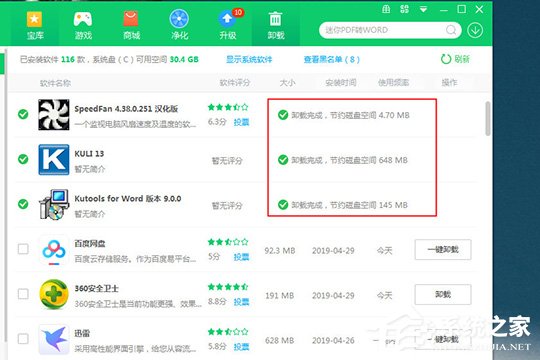Click 投票 link in 百度网盘 row
This screenshot has height=360, width=540.
pyautogui.click(x=241, y=257)
